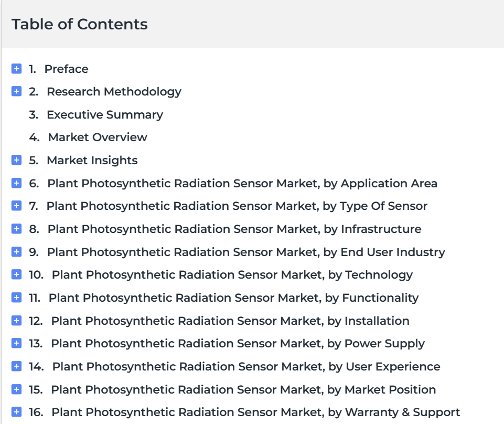This screenshot has height=424, width=504.
Task: Expand Research Methodology plus icon
Action: tap(16, 91)
